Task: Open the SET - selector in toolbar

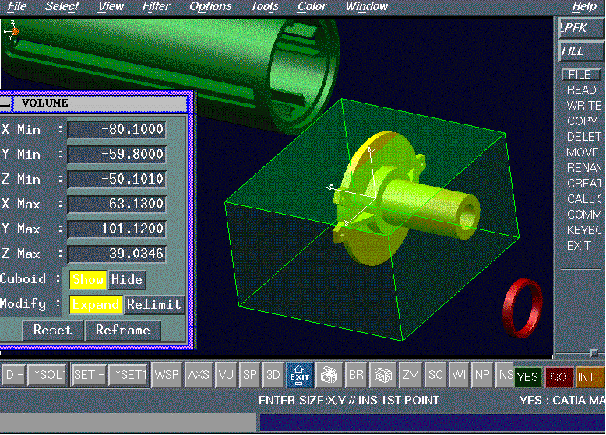Action: (x=89, y=374)
